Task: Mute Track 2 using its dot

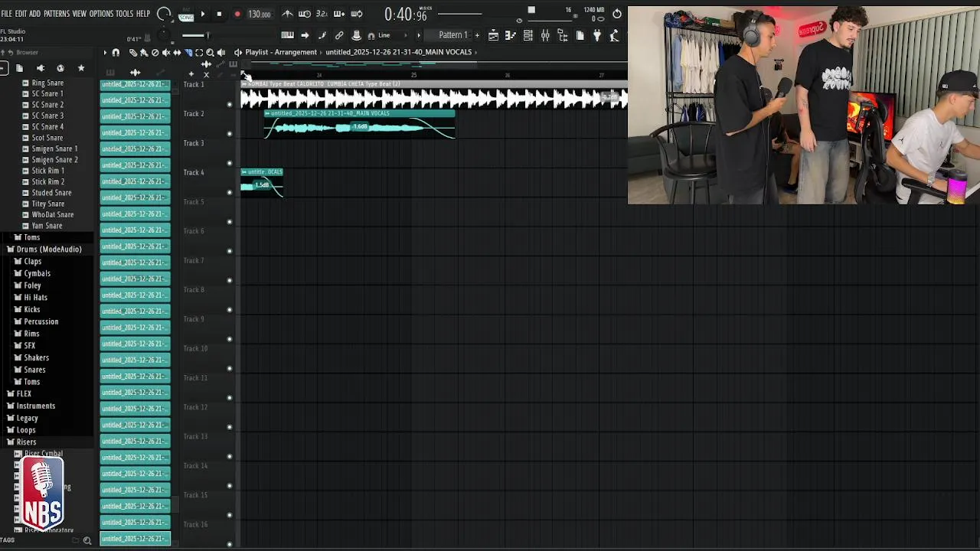Action: (x=230, y=133)
